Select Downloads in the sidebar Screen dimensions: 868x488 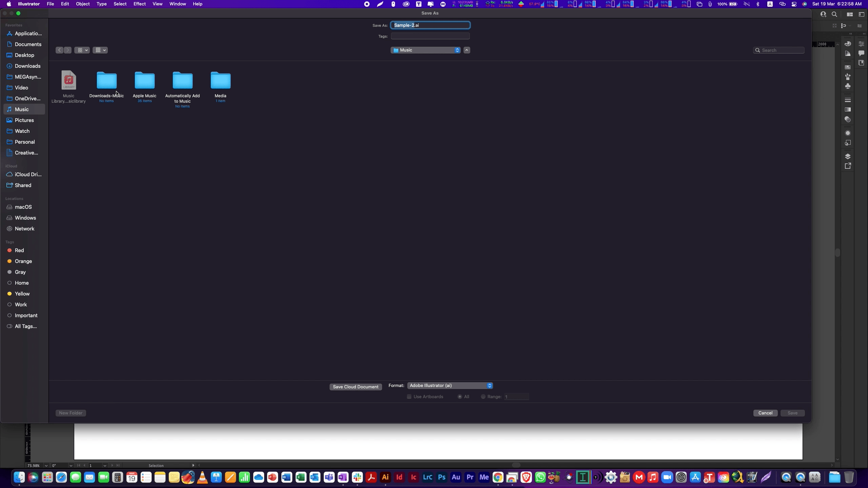[27, 66]
